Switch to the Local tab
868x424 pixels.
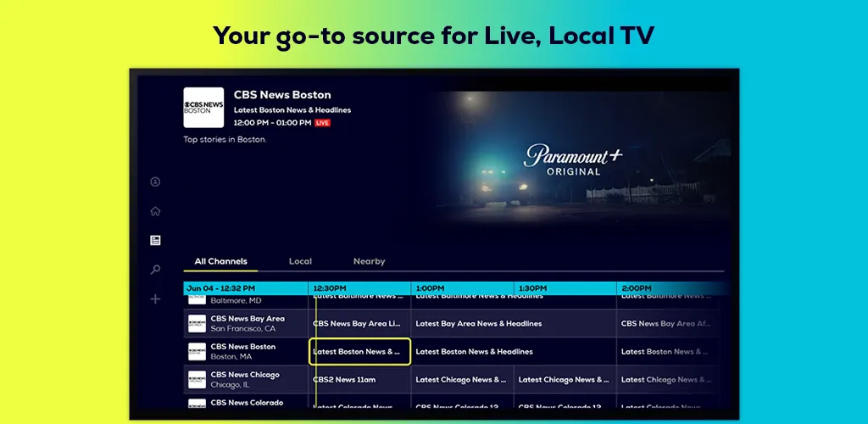point(300,261)
